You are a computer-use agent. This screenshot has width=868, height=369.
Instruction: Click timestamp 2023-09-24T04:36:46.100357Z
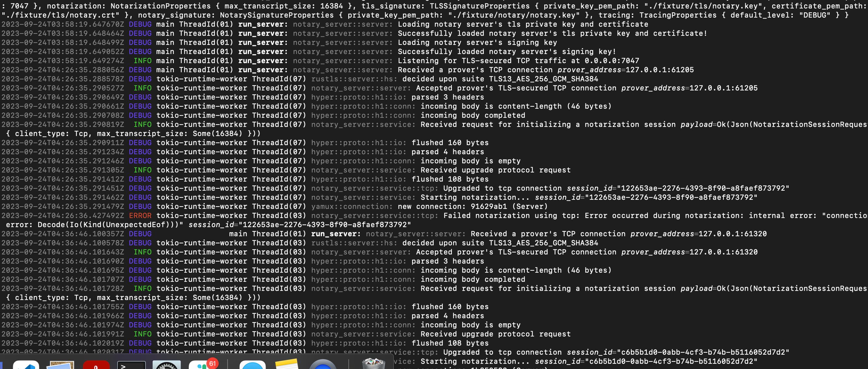(63, 234)
